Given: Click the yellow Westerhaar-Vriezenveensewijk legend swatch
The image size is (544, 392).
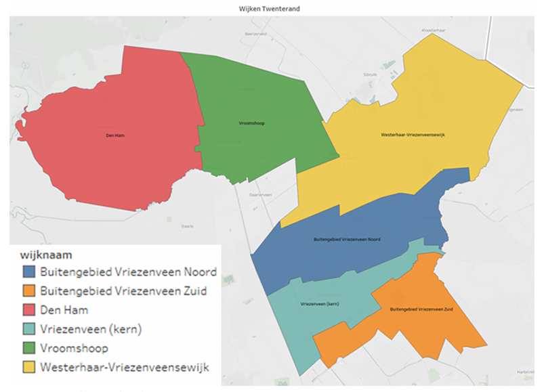Looking at the screenshot, I should click(x=29, y=367).
